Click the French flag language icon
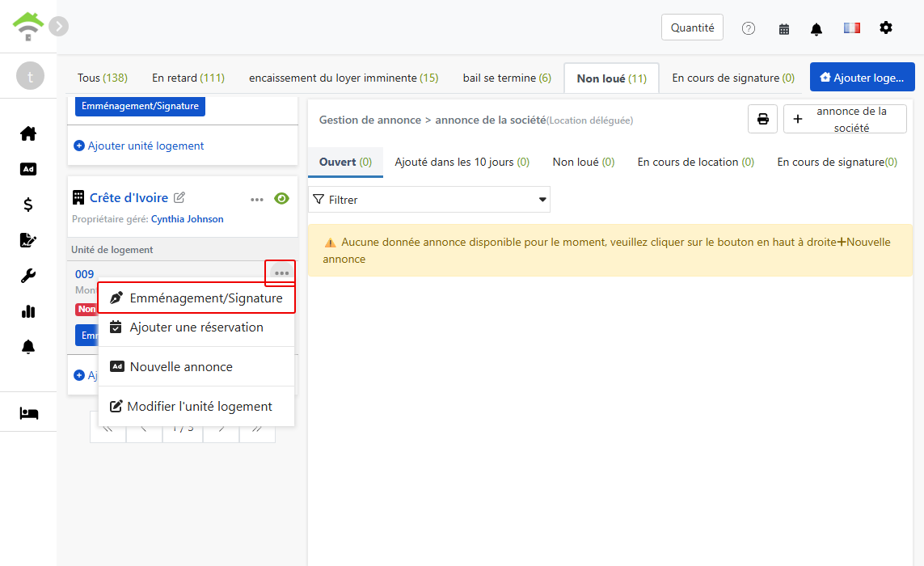The image size is (924, 566). point(851,27)
